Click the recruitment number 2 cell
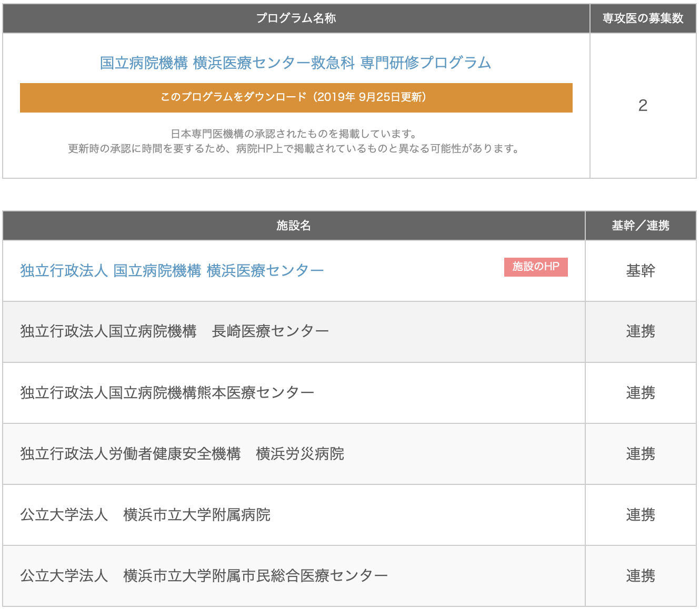Image resolution: width=700 pixels, height=609 pixels. click(643, 106)
